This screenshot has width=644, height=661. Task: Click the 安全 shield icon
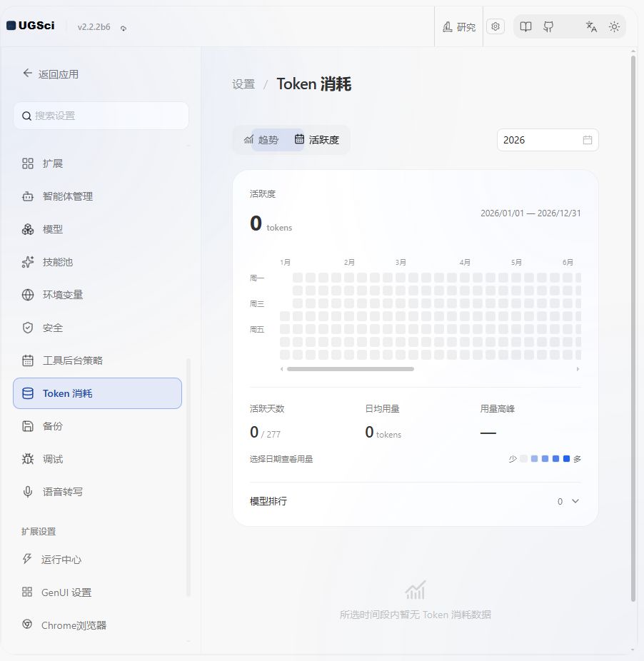[28, 328]
